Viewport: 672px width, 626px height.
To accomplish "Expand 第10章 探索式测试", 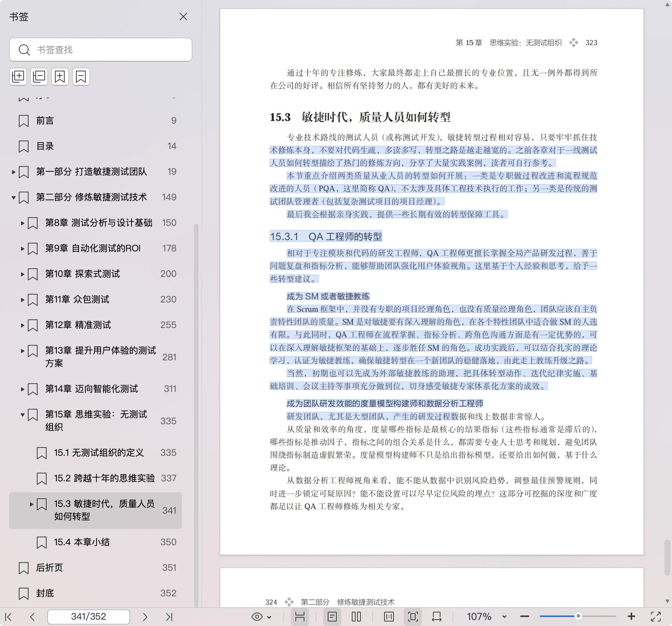I will (x=23, y=274).
